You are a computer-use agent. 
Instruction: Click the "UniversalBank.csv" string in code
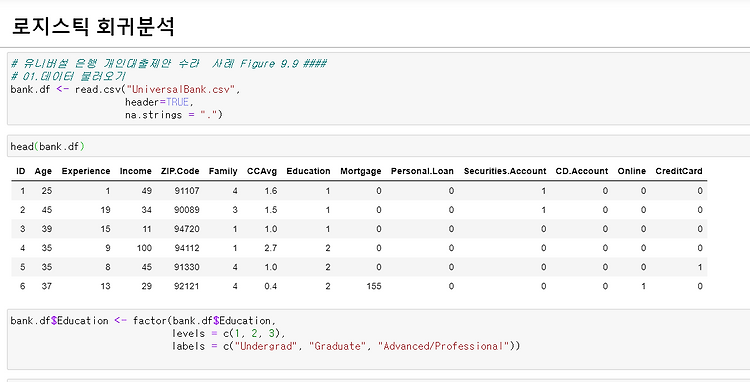(x=181, y=89)
